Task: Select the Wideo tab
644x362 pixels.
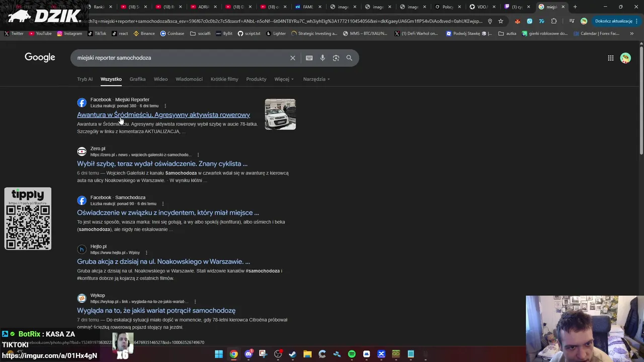Action: [160, 79]
